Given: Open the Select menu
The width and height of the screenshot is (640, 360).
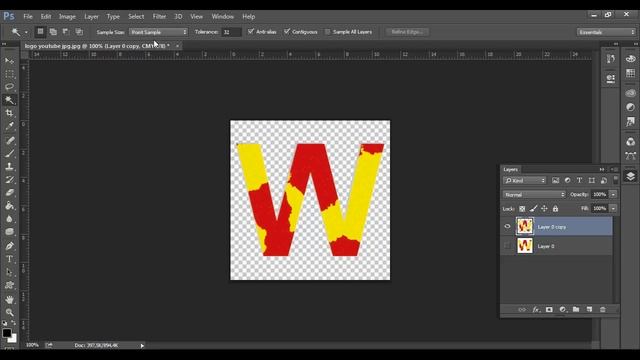Looking at the screenshot, I should point(136,17).
